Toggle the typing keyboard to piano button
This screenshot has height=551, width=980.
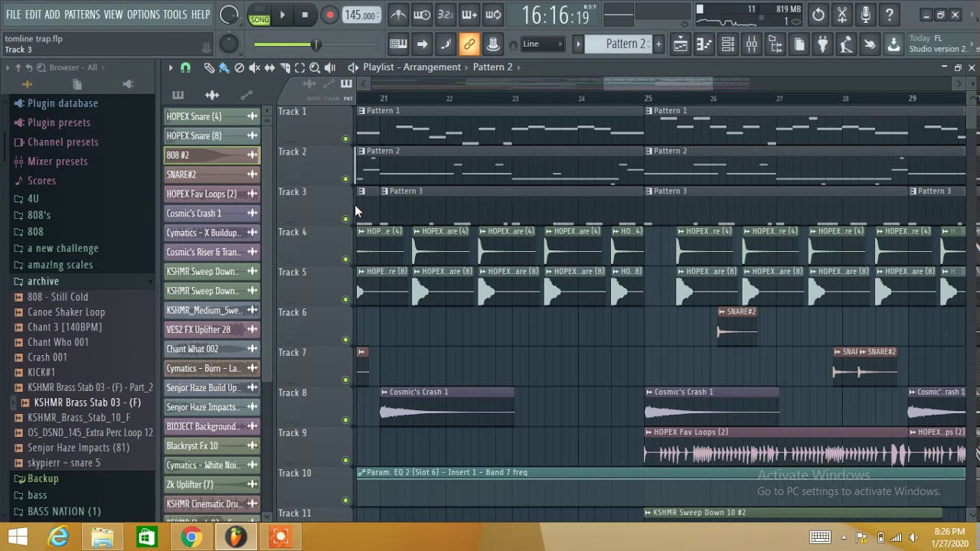coord(398,44)
